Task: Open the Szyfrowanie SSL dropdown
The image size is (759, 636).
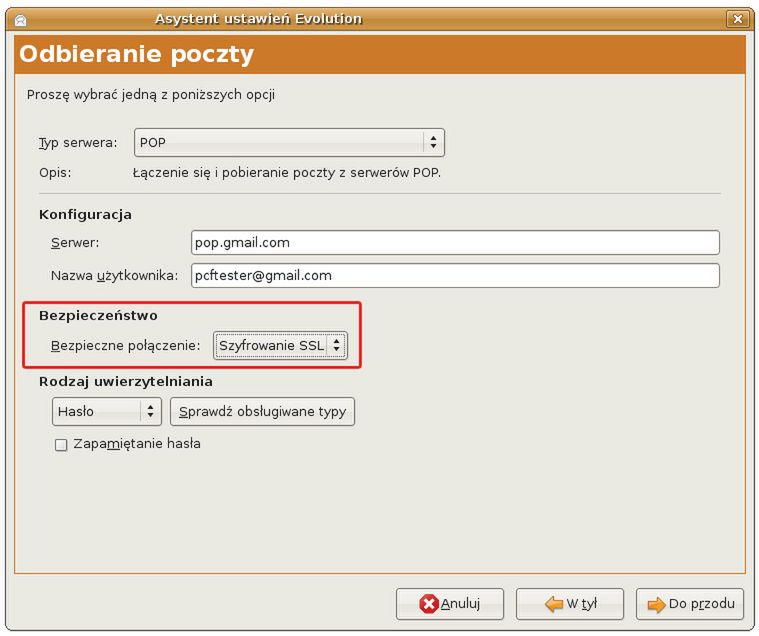Action: coord(280,346)
